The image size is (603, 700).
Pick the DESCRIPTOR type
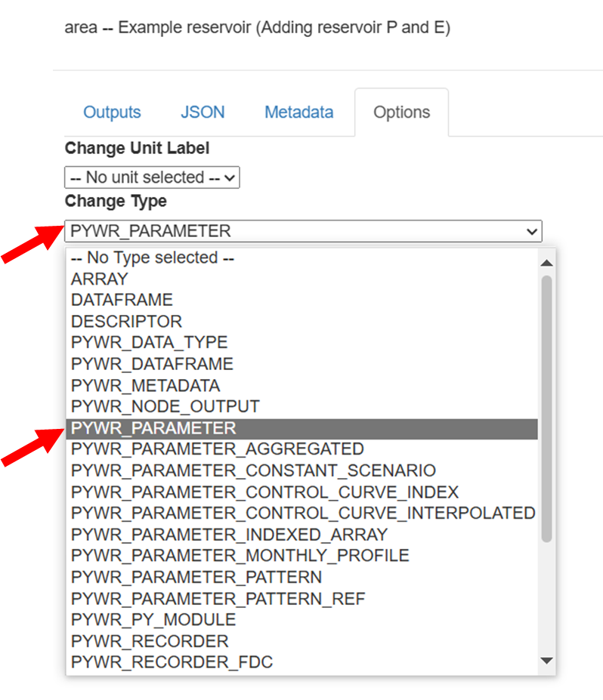pos(126,321)
